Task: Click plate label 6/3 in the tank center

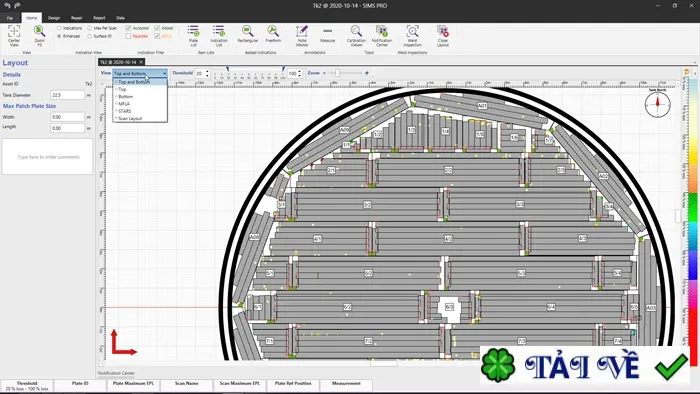Action: [449, 307]
